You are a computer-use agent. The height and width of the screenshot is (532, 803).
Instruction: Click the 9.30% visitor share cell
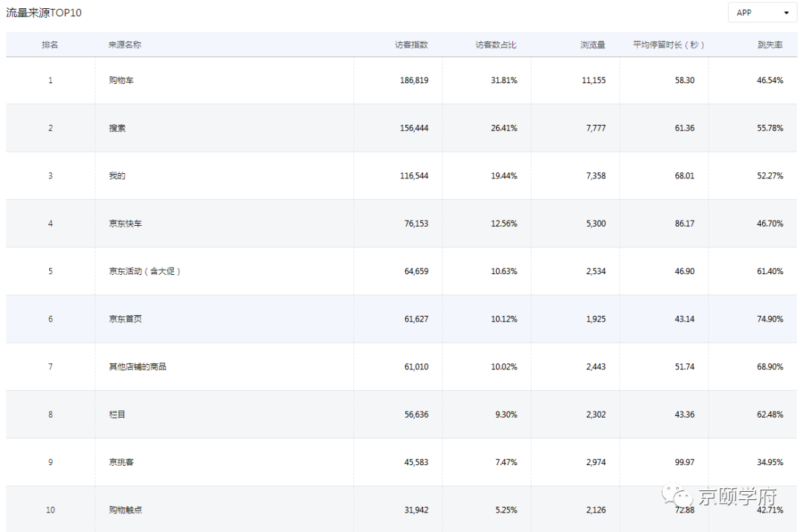(x=506, y=415)
